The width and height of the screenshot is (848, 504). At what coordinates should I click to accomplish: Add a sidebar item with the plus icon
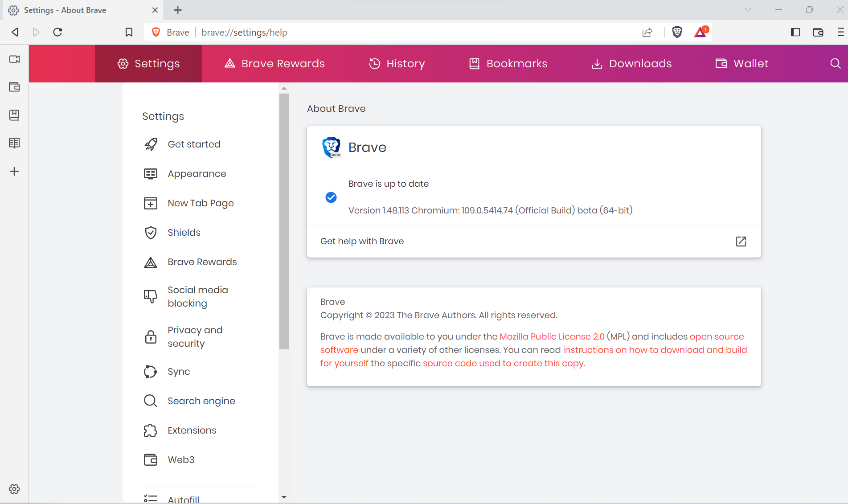click(x=14, y=171)
